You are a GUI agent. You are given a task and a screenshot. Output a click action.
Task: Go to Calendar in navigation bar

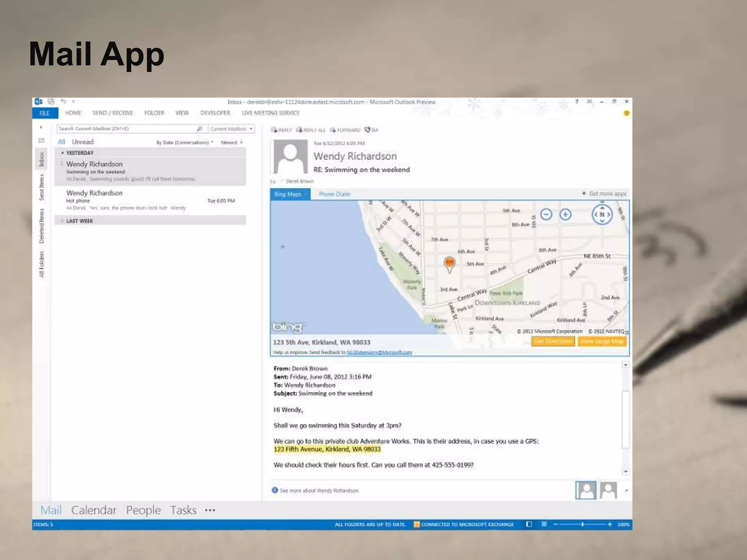tap(94, 510)
